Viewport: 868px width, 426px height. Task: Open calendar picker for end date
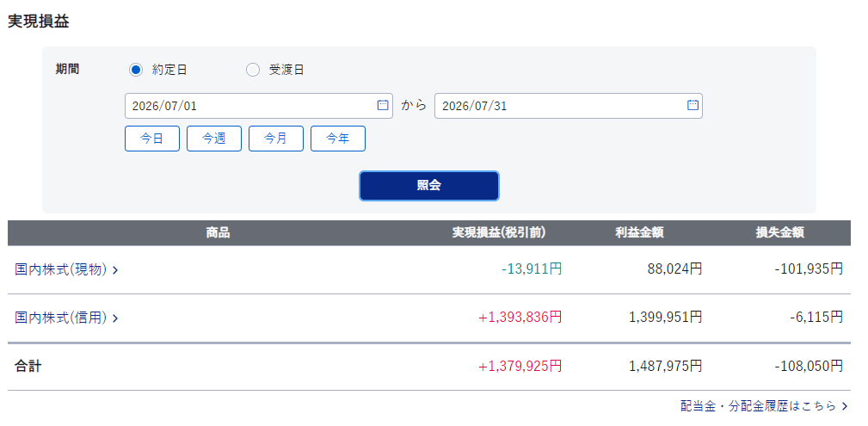693,105
